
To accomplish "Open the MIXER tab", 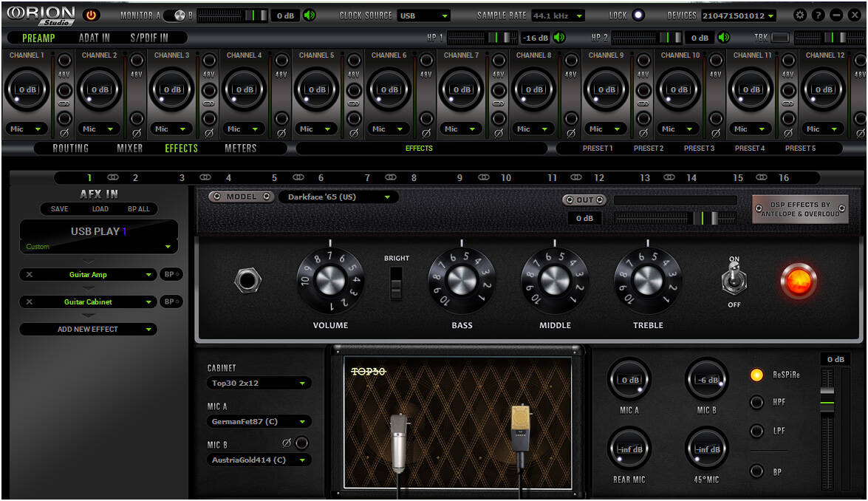I will 129,149.
